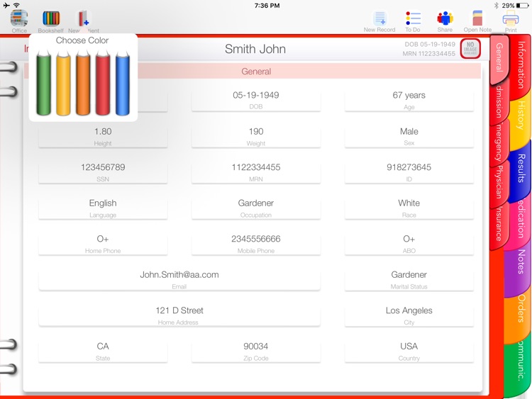
Task: Tap the Share icon
Action: 445,18
